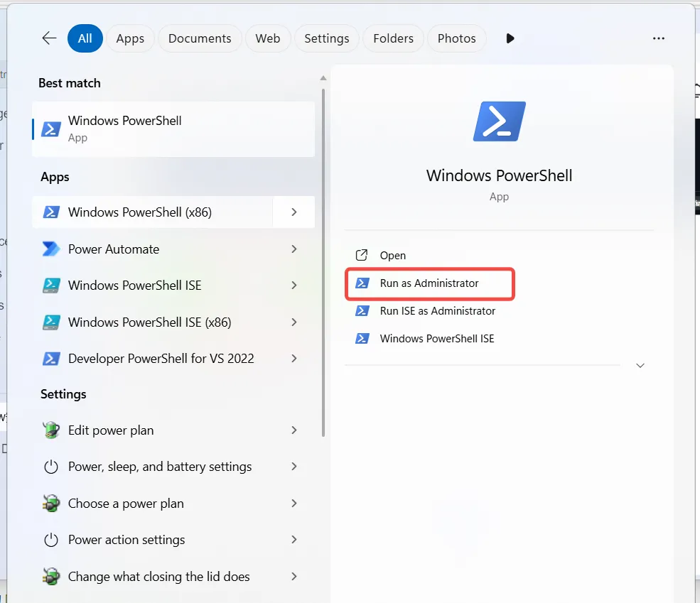Click the Windows PowerShell best match icon

click(51, 129)
